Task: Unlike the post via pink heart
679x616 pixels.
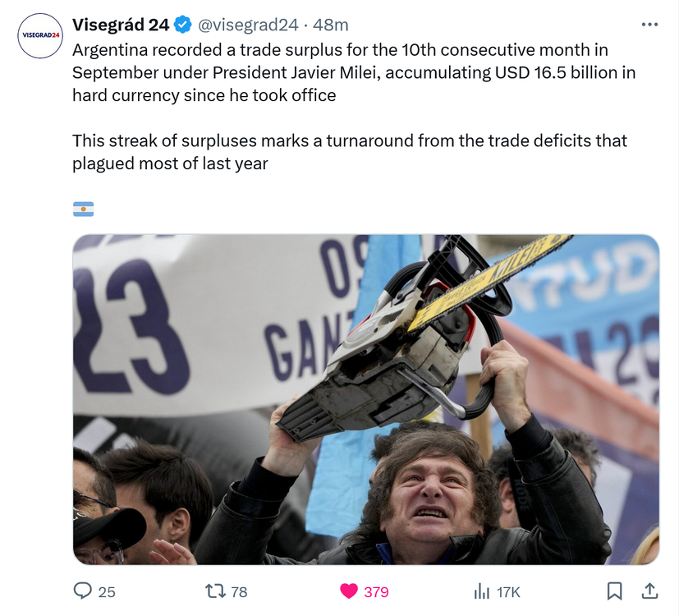Action: 349,591
